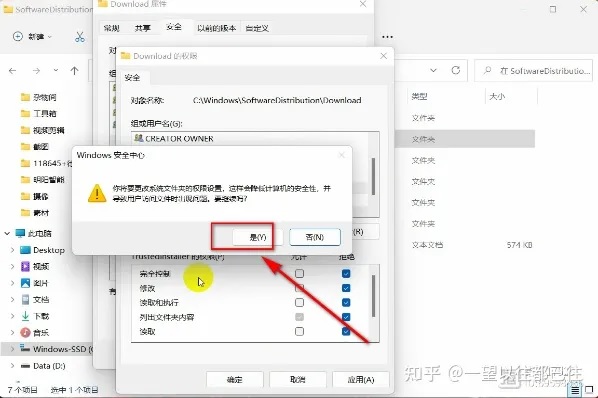Click the New (新建) plus icon

[18, 37]
